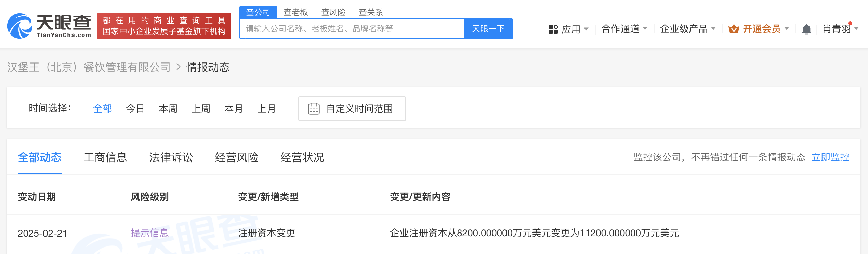Screen dimensions: 868x254
Task: Click the red business tool banner
Action: tap(164, 26)
